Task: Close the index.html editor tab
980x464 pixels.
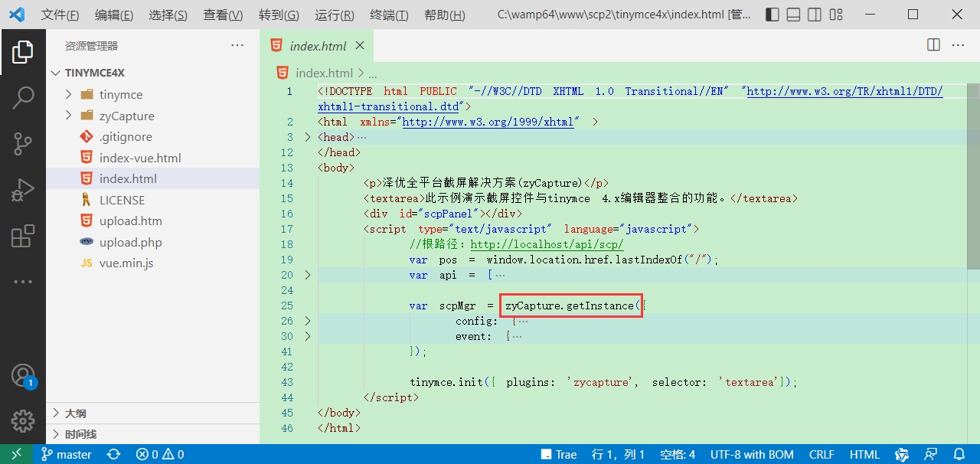Action: point(359,46)
